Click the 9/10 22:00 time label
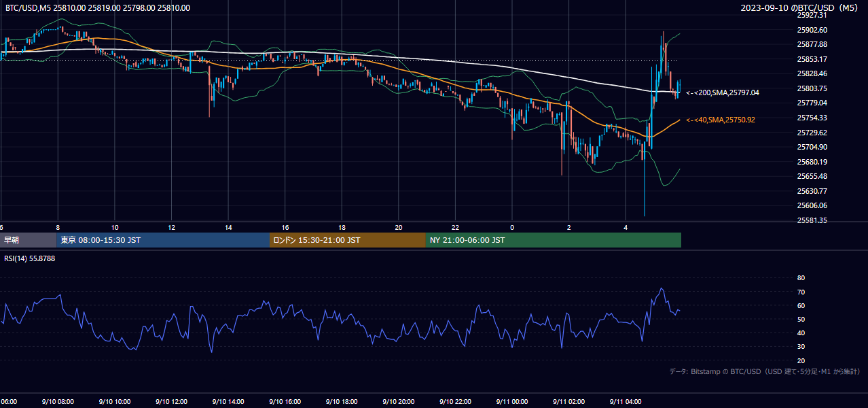Image resolution: width=868 pixels, height=408 pixels. coord(455,402)
